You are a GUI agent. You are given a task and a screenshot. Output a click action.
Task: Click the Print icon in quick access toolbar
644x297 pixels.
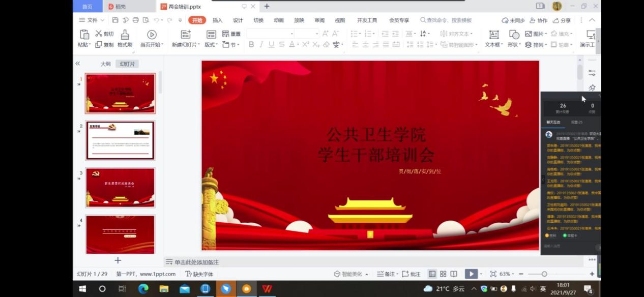coord(136,20)
